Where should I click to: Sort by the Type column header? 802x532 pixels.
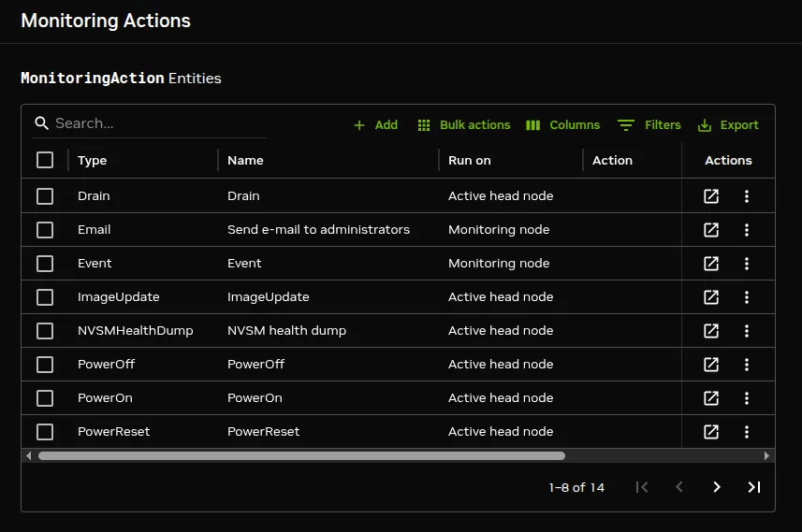92,161
